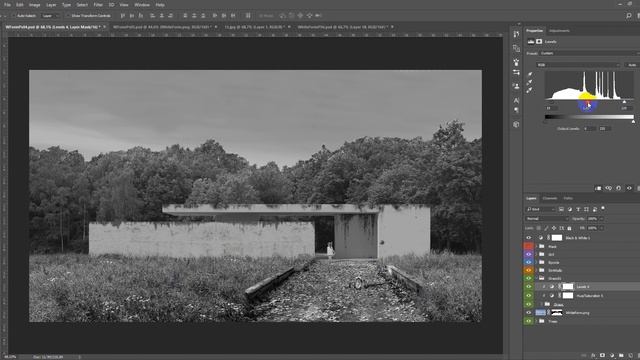
Task: Open the 3D panel cube icon in the side strip
Action: tap(516, 124)
